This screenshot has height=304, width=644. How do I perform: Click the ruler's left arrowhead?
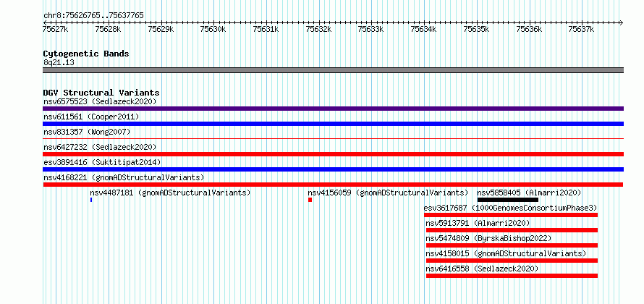click(x=45, y=22)
